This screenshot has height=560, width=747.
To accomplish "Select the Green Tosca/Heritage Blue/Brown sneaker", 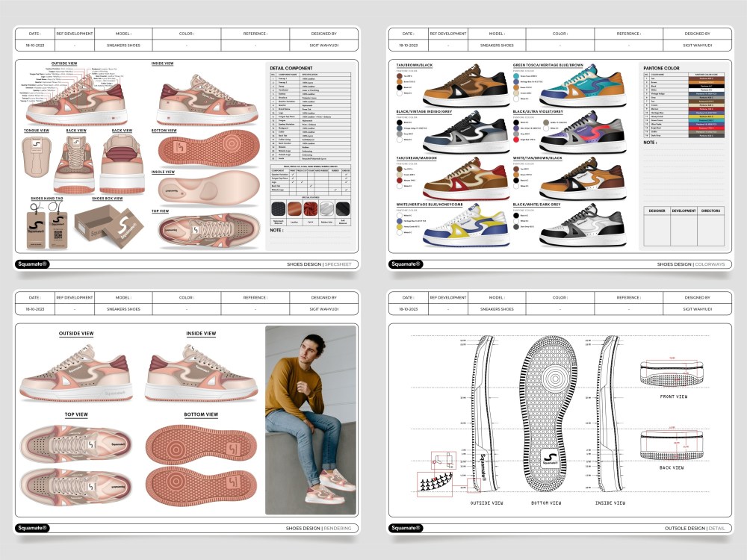I will point(582,86).
